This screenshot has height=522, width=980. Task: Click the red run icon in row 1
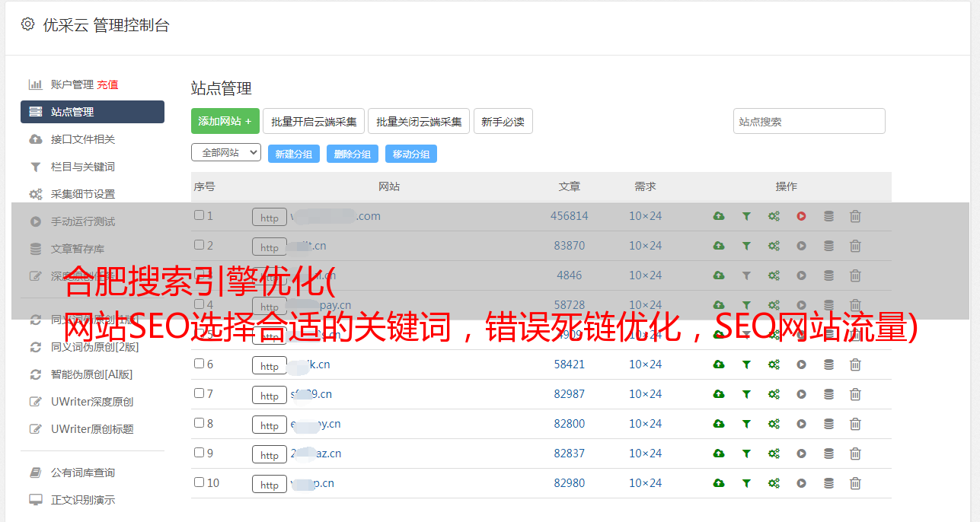pos(801,216)
